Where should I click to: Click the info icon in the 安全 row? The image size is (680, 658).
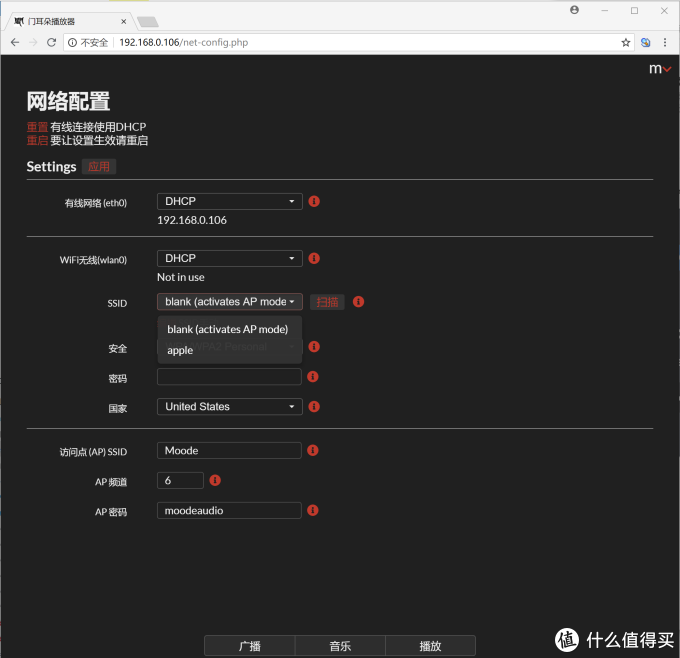[x=314, y=347]
